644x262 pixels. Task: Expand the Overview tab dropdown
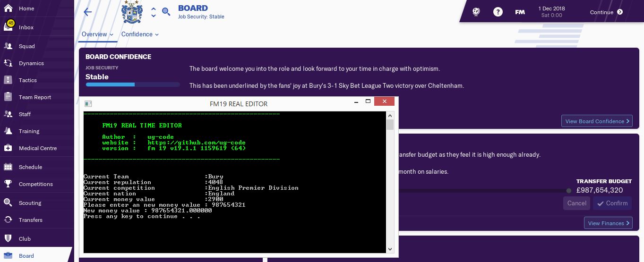click(x=98, y=34)
